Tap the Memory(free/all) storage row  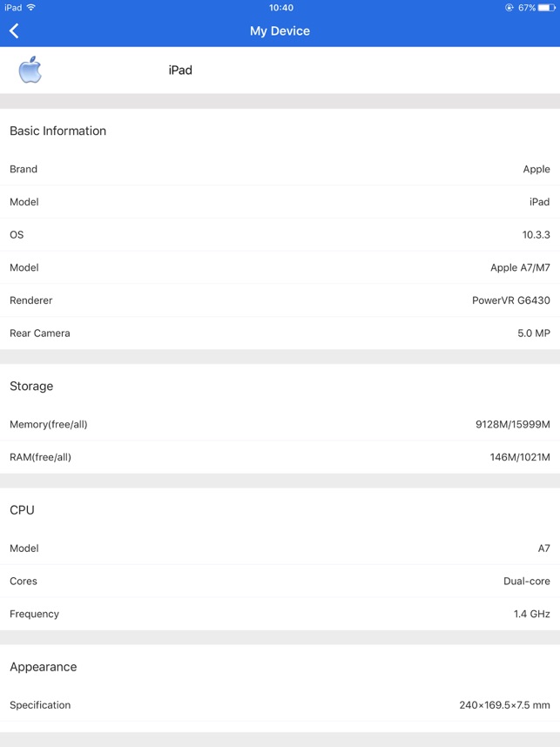tap(280, 425)
